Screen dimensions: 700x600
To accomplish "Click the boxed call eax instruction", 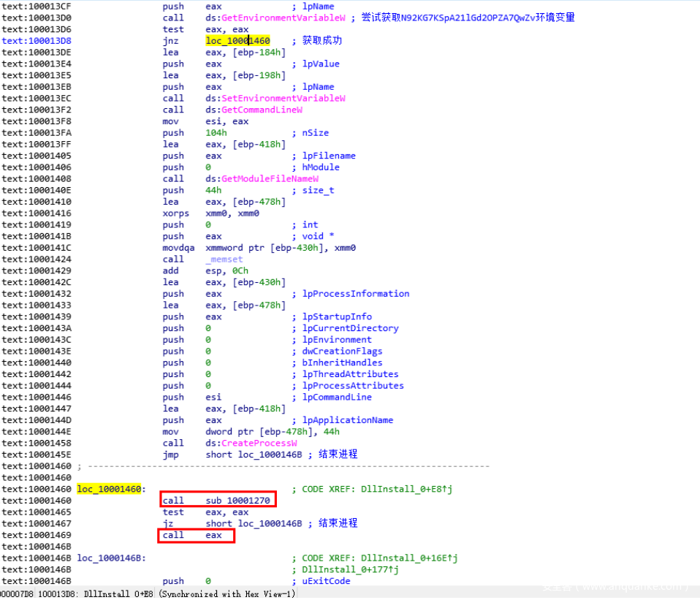I will tap(196, 535).
